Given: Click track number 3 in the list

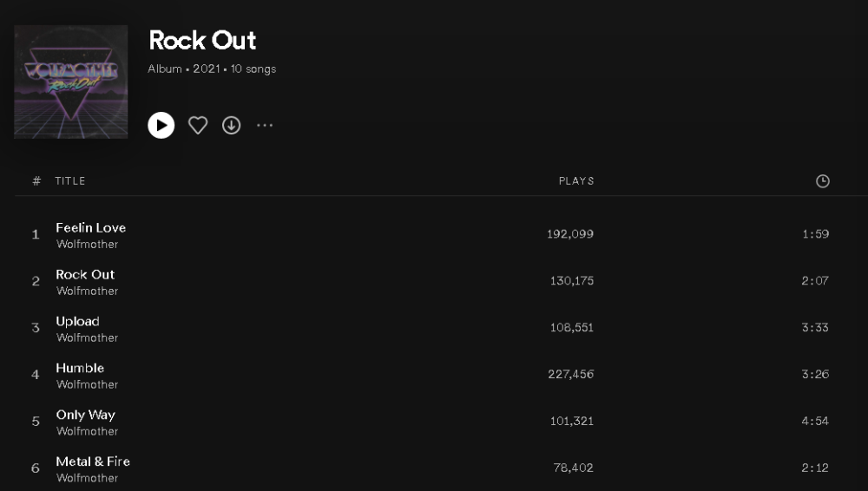Looking at the screenshot, I should pyautogui.click(x=36, y=328).
